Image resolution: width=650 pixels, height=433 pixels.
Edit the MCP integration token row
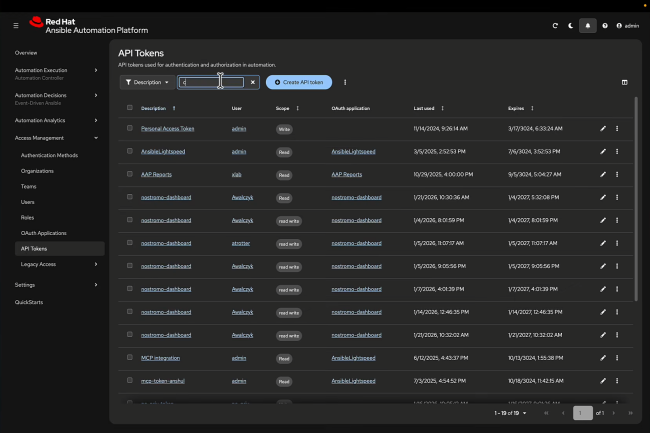603,358
